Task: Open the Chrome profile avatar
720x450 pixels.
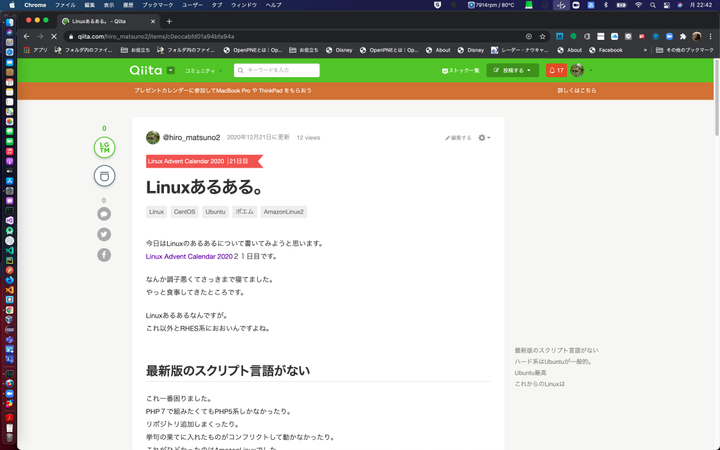Action: [x=697, y=36]
